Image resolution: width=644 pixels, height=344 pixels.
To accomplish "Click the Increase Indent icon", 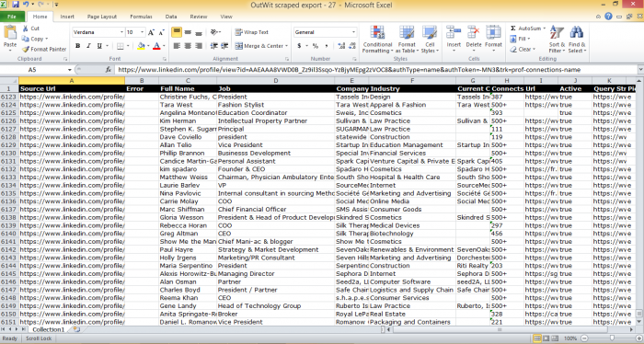I will pyautogui.click(x=224, y=46).
